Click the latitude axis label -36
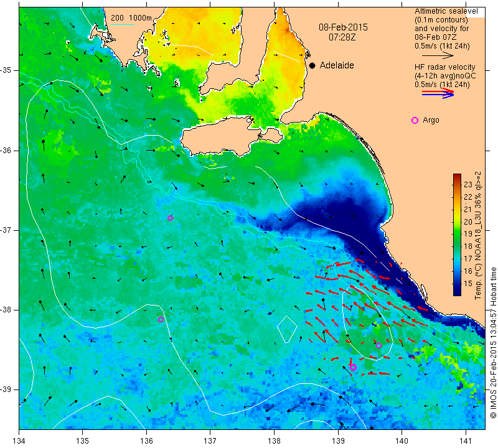 coord(6,150)
